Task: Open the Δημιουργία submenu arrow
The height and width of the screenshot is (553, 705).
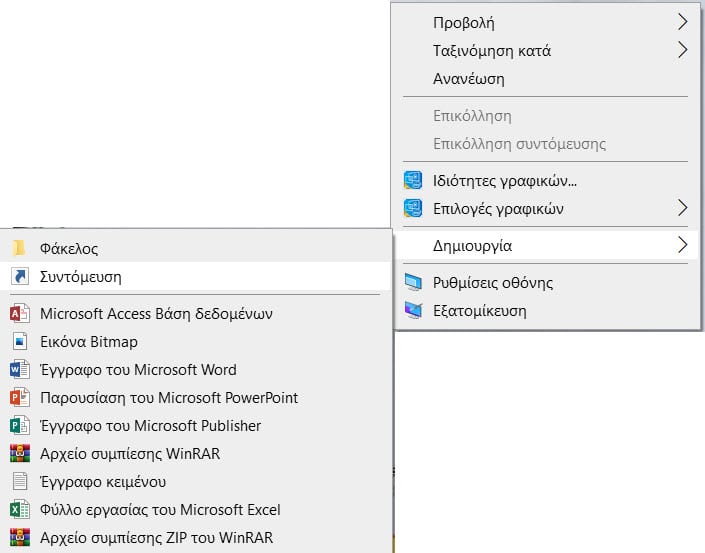Action: click(x=682, y=245)
